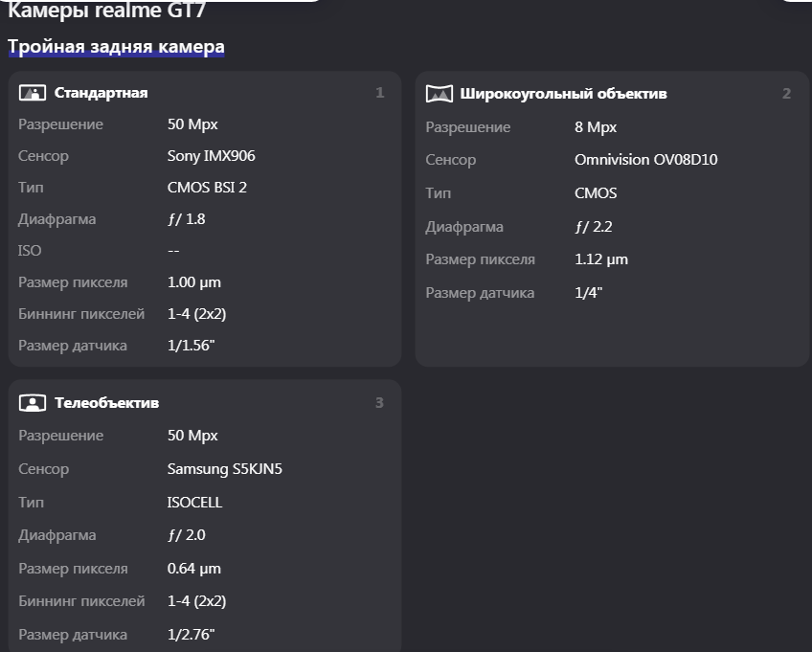The image size is (812, 652).
Task: Select the Samsung S5KJN5 sensor value
Action: [224, 469]
